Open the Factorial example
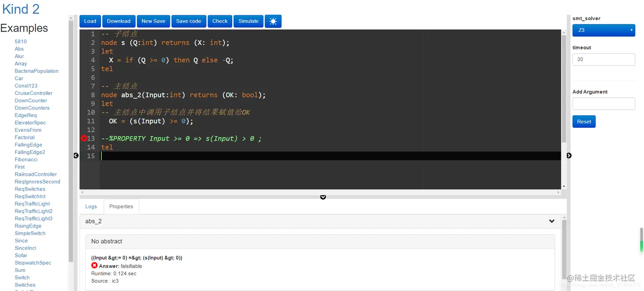The width and height of the screenshot is (644, 291). [x=25, y=137]
